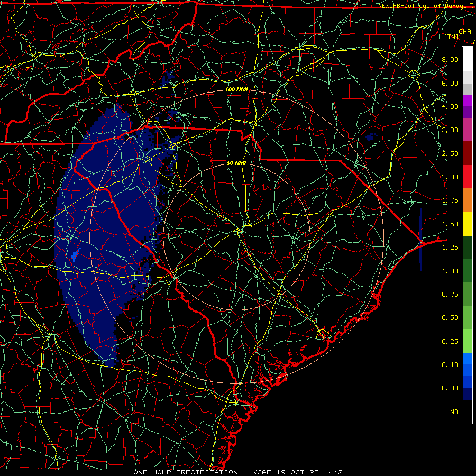Click the NEXLAB-College of DuPage header text
476x476 pixels.
point(426,6)
